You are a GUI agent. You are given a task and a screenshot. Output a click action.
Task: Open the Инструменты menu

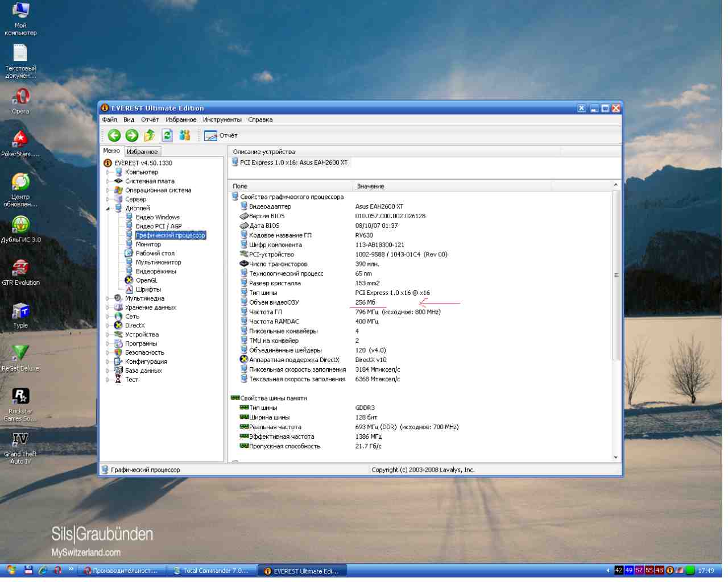point(222,120)
